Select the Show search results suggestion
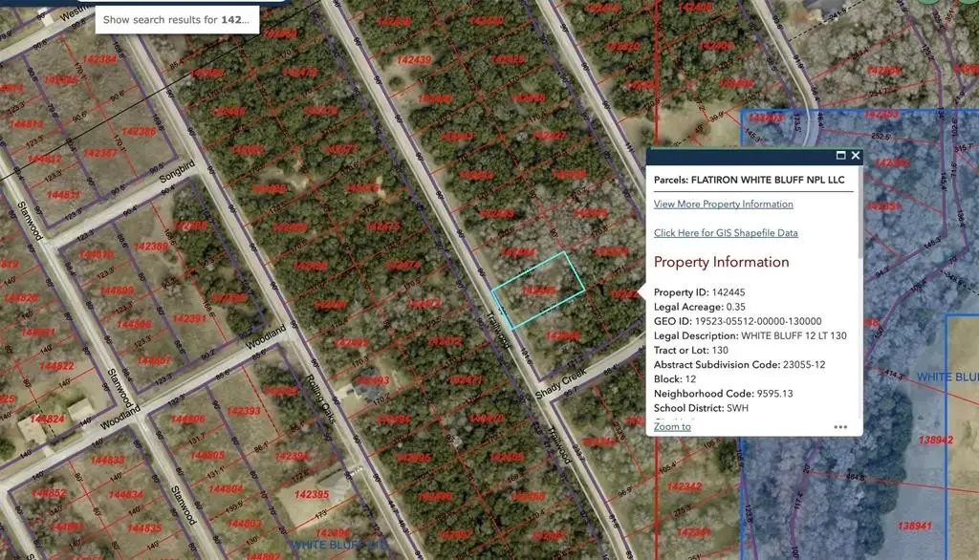979x560 pixels. click(x=177, y=19)
